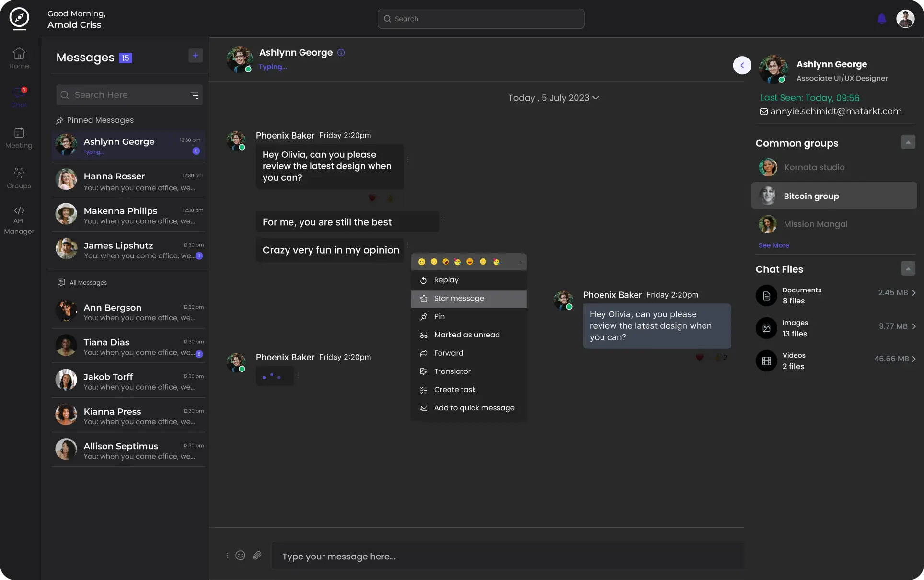The width and height of the screenshot is (924, 580).
Task: Click the See More link
Action: point(774,245)
